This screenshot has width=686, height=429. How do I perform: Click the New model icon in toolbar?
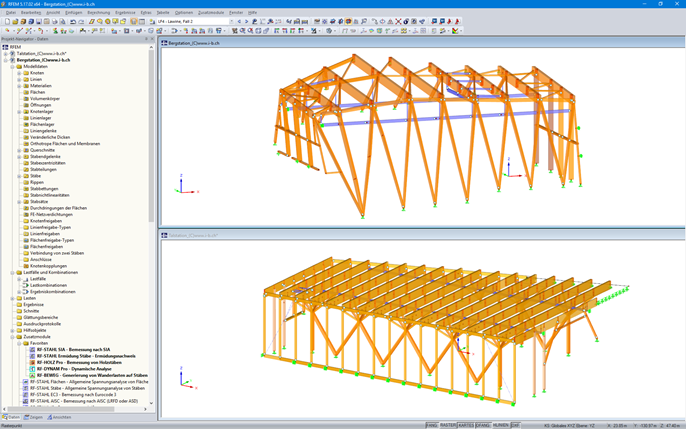pos(7,21)
